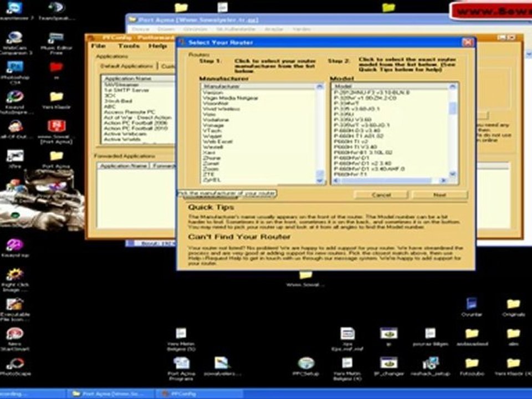
Task: Select VTech in the manufacturer list
Action: 212,131
